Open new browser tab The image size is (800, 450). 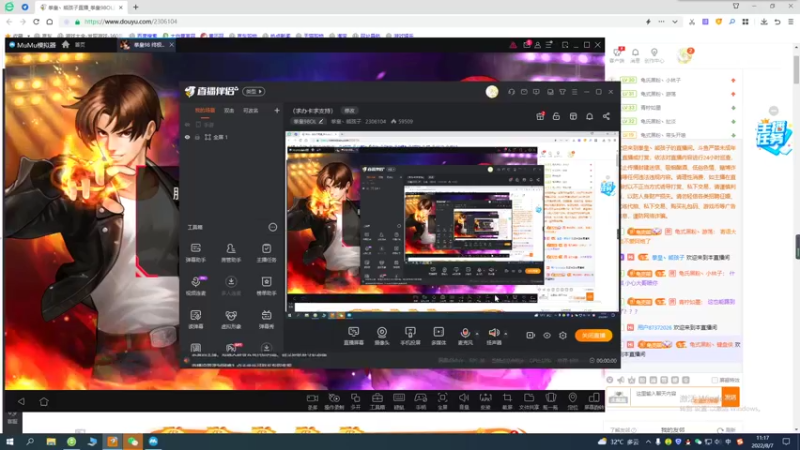(136, 7)
